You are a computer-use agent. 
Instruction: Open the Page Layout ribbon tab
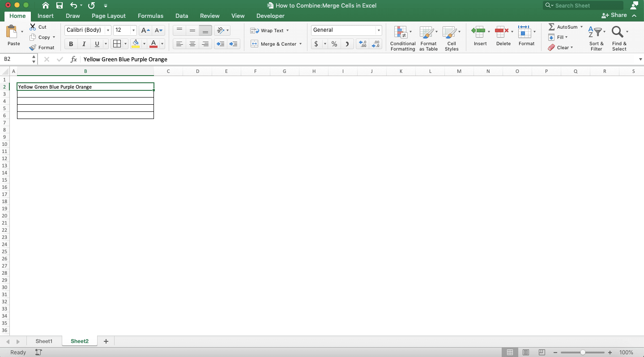(108, 16)
